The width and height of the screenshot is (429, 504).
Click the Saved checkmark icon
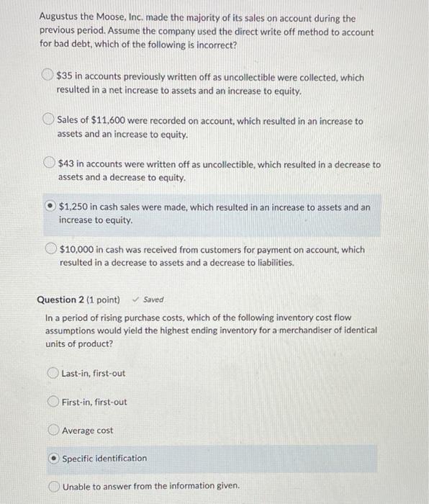[135, 300]
